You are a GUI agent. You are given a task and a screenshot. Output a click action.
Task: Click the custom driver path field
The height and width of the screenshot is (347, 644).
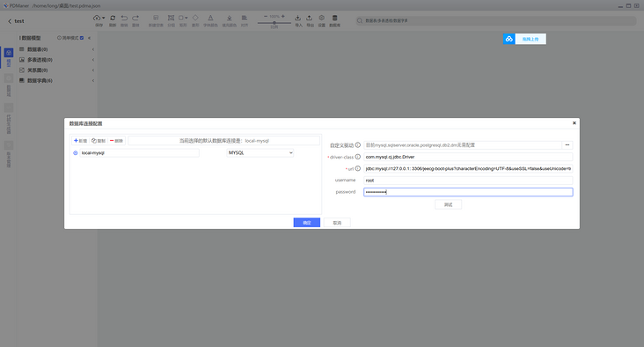(463, 145)
